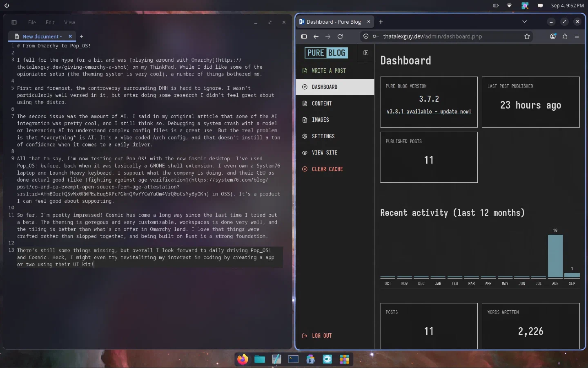The image size is (588, 368).
Task: Launch Terminal from the dock
Action: pos(294,359)
